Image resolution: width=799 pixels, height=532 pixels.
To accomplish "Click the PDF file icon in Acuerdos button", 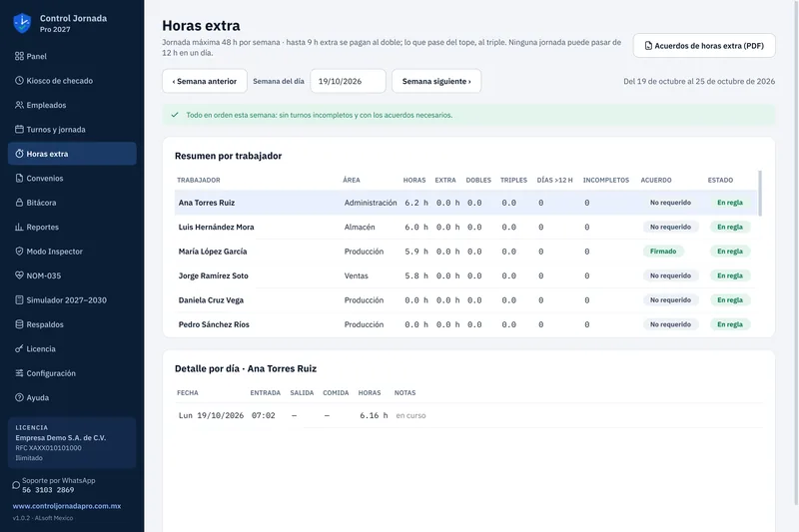I will pyautogui.click(x=648, y=46).
